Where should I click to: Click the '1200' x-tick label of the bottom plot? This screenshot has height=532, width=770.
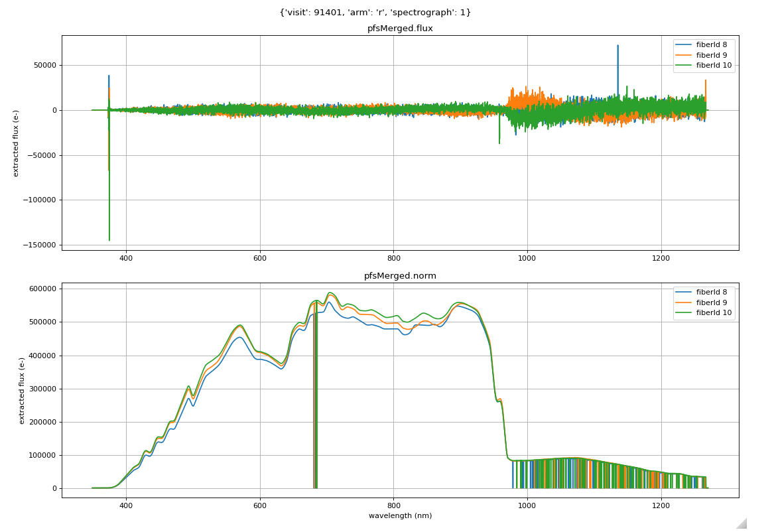coord(661,505)
